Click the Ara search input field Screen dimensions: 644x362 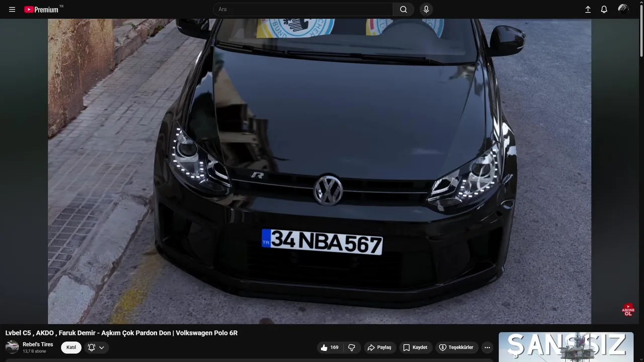tap(303, 10)
